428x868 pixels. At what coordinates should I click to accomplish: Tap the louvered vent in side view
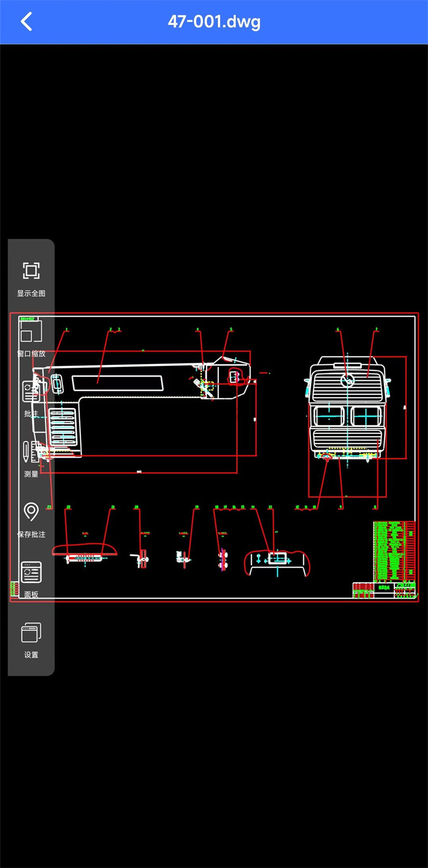(63, 427)
